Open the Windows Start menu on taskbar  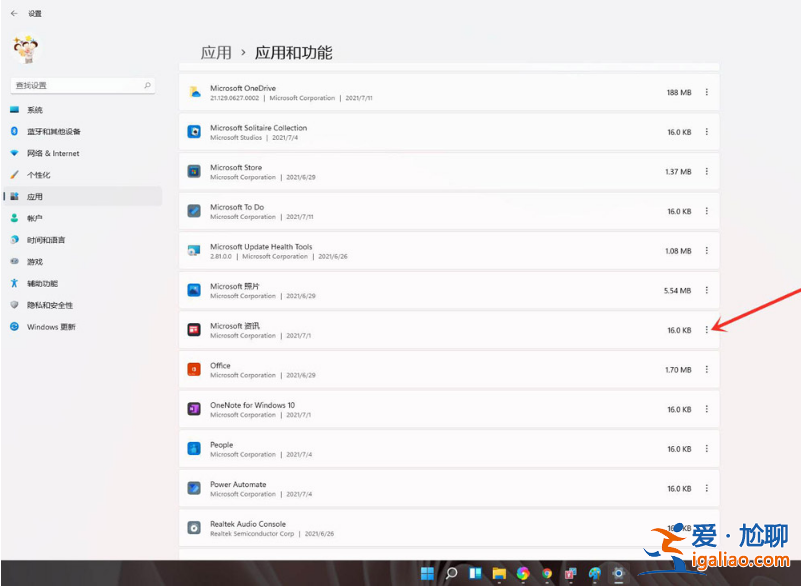click(x=428, y=574)
